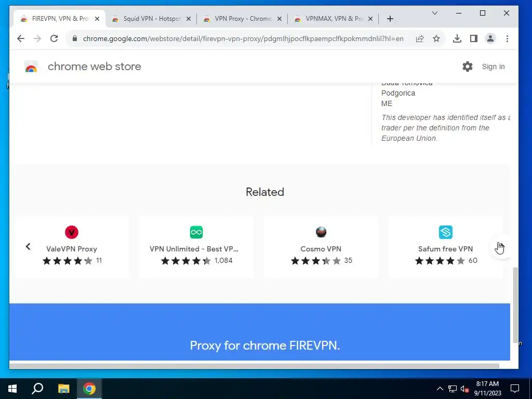
Task: Click the address bar URL
Action: click(x=243, y=38)
